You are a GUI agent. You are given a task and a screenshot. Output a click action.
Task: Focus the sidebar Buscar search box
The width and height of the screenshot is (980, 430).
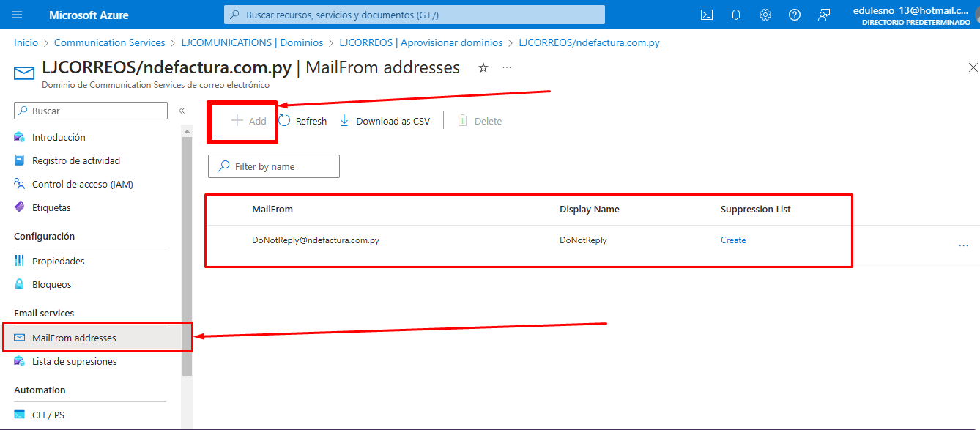[91, 111]
